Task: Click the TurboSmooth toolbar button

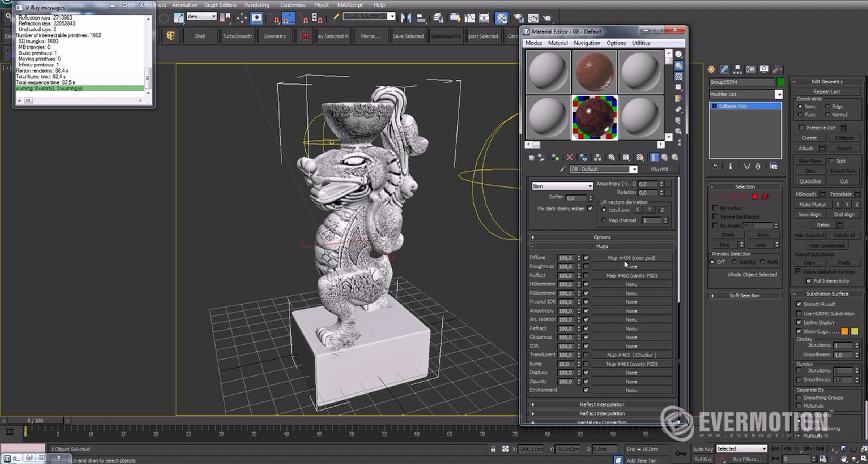Action: click(x=237, y=36)
